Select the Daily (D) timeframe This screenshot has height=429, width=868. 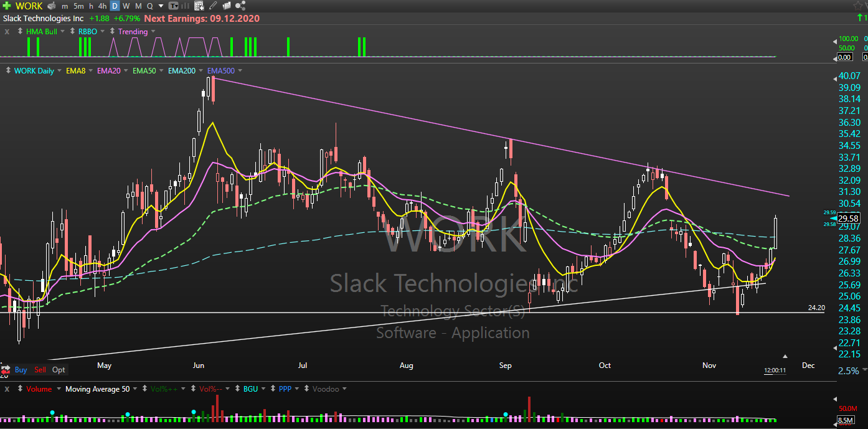click(115, 6)
